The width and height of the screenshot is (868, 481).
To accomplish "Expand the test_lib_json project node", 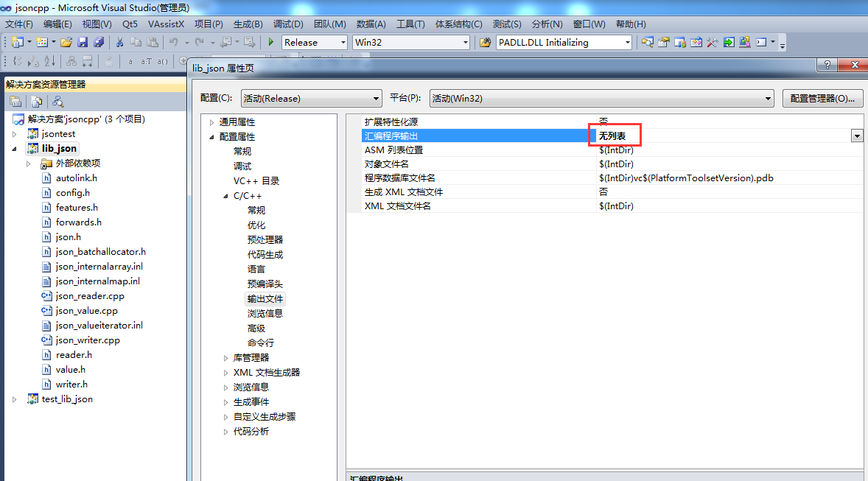I will 15,399.
